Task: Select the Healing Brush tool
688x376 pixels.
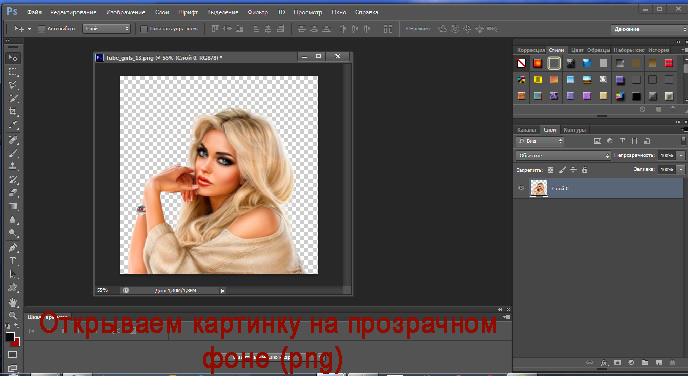Action: coord(13,140)
